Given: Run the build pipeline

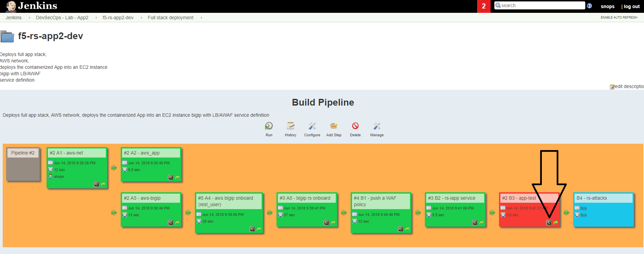Looking at the screenshot, I should tap(269, 126).
